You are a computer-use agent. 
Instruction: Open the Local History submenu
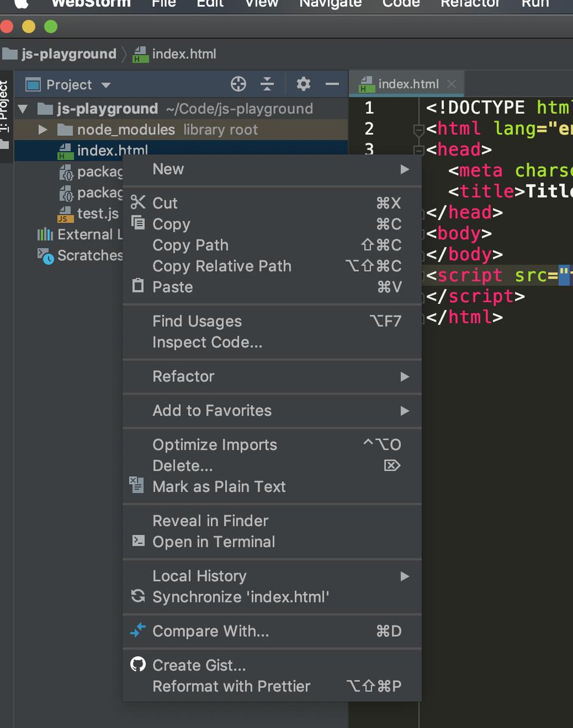pos(272,576)
